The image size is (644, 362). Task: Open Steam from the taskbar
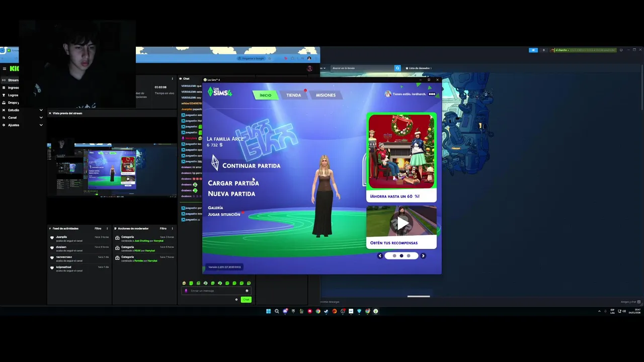tap(326, 311)
